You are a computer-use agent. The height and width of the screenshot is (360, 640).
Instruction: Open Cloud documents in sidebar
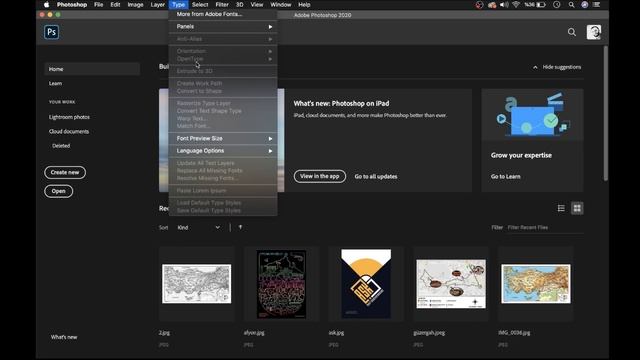(69, 131)
